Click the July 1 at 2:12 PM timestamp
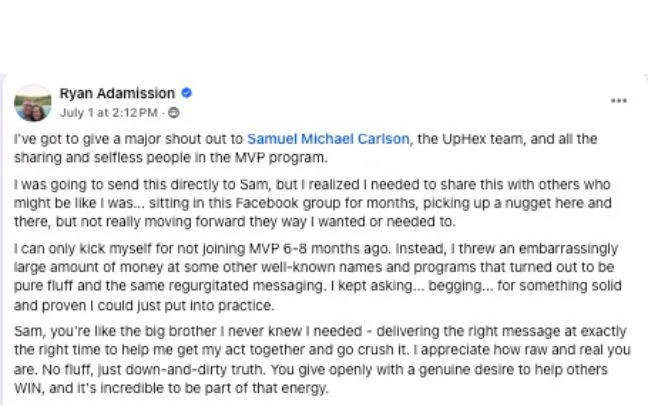Image resolution: width=648 pixels, height=405 pixels. point(109,112)
